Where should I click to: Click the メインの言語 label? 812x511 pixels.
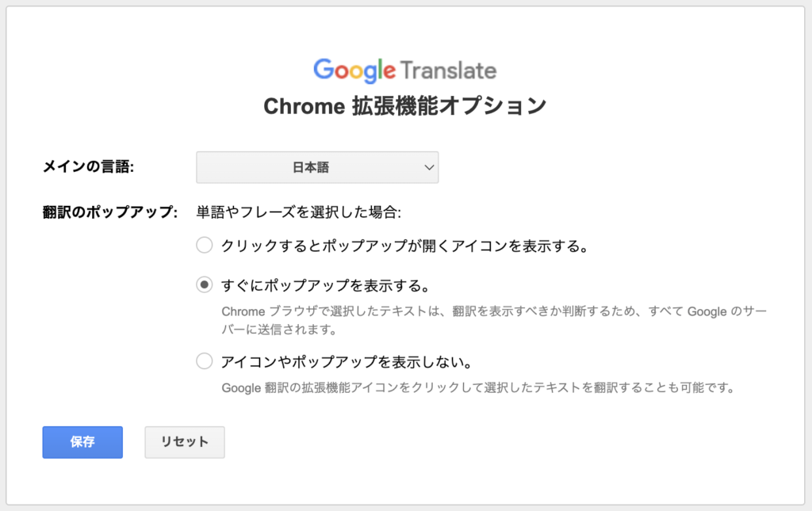pos(88,167)
